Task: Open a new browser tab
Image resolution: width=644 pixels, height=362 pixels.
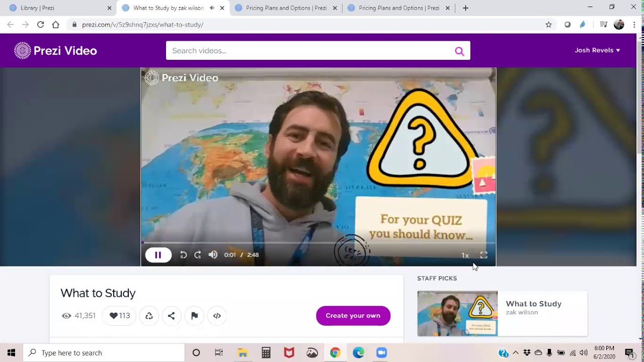Action: click(465, 8)
